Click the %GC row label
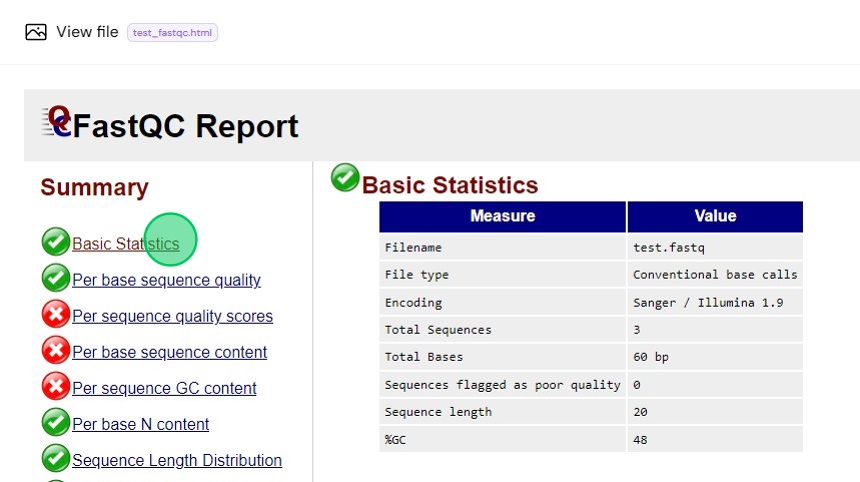The width and height of the screenshot is (860, 482). point(395,440)
